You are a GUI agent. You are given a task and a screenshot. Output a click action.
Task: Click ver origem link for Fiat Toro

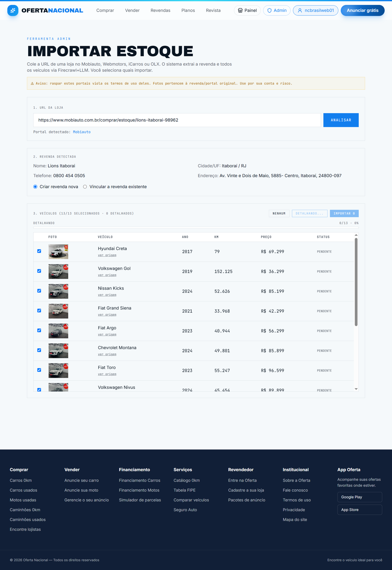[107, 374]
